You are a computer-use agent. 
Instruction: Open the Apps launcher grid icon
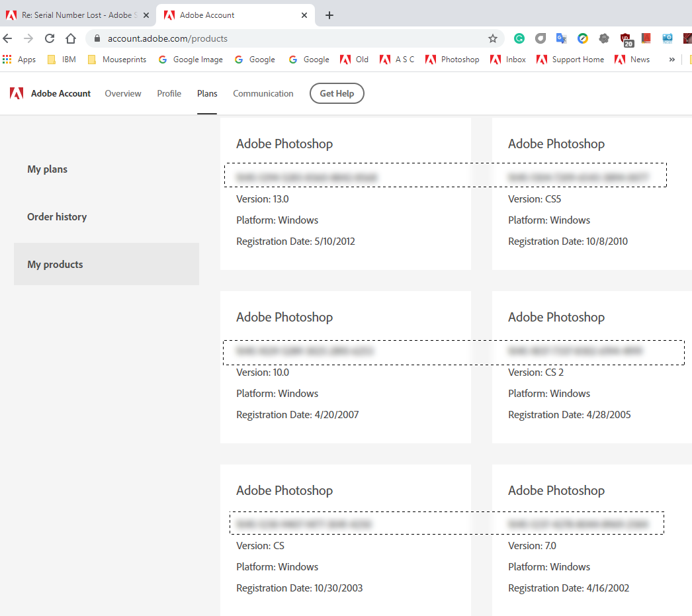click(x=7, y=59)
